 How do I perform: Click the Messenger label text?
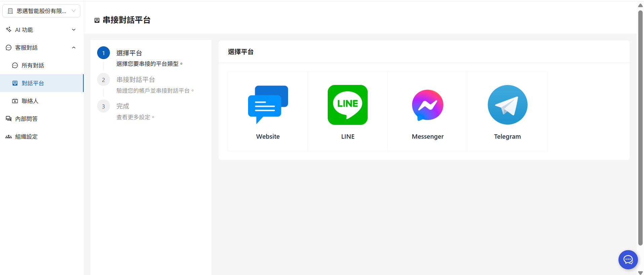tap(428, 137)
